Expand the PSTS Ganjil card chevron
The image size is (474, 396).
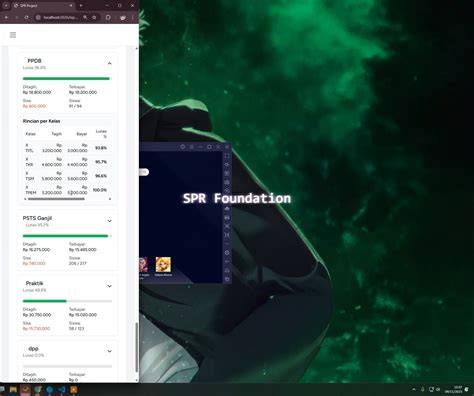pyautogui.click(x=109, y=221)
